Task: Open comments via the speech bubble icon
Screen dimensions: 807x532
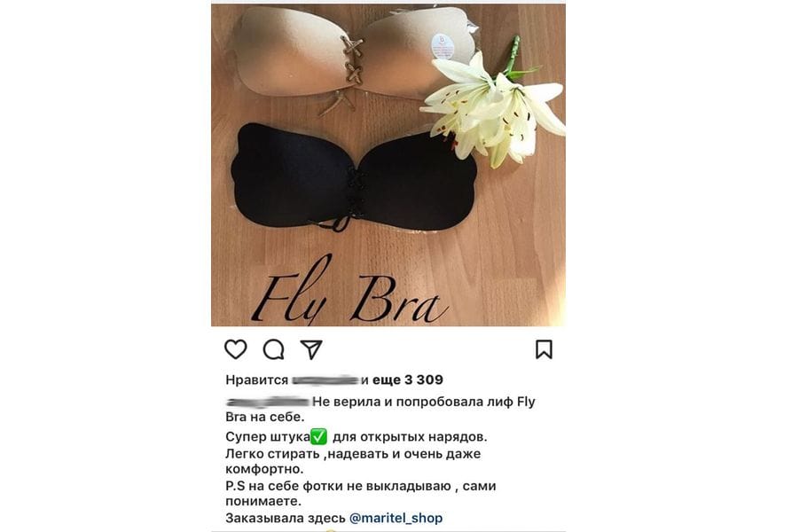Action: (273, 350)
